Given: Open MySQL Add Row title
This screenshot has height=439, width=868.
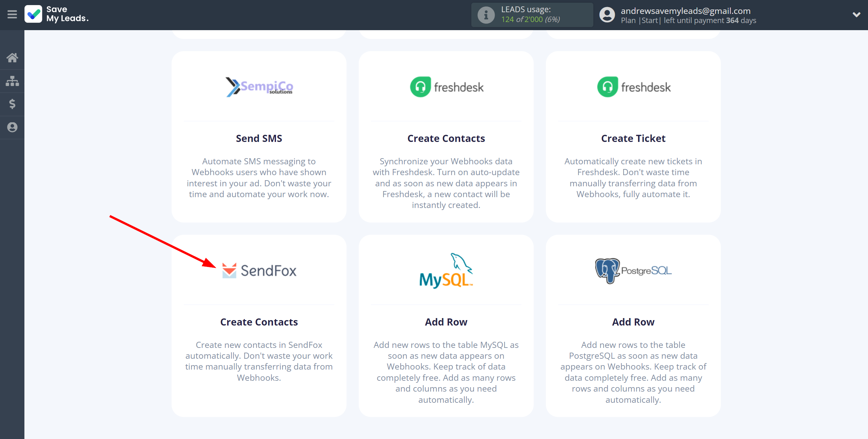Looking at the screenshot, I should coord(446,322).
